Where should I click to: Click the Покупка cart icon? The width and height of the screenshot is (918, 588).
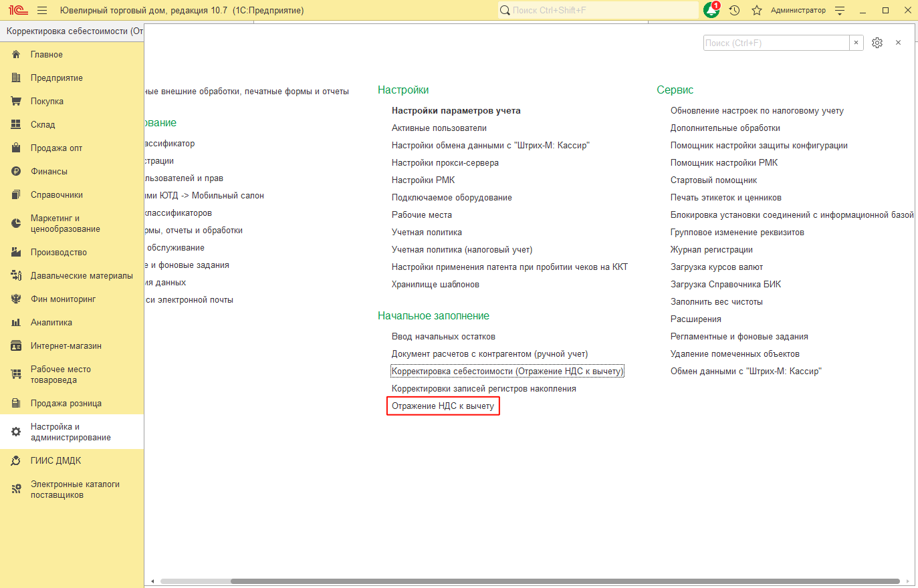coord(16,102)
